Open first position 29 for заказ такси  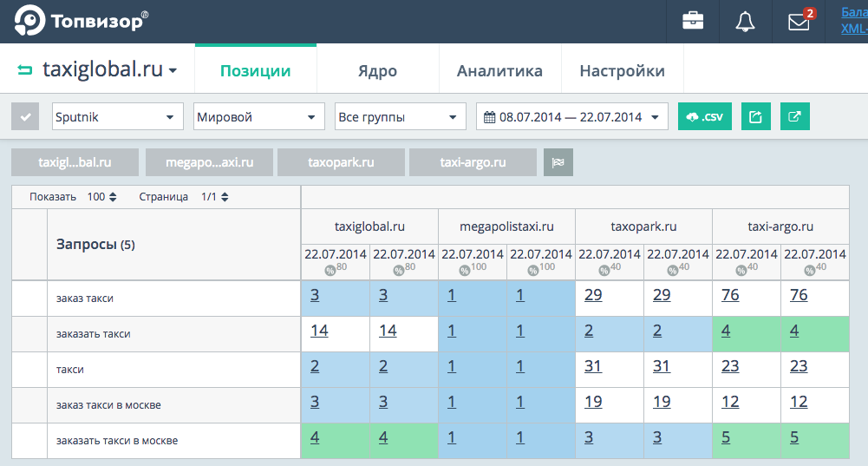point(593,295)
